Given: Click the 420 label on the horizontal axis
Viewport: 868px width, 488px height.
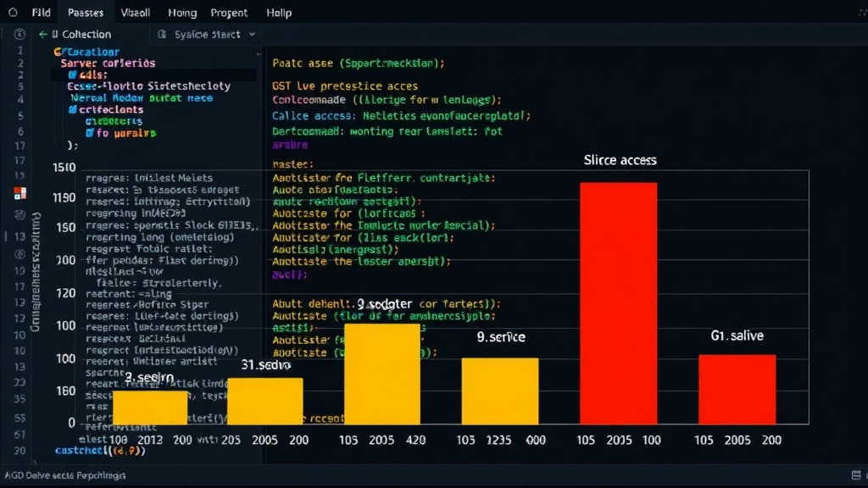Looking at the screenshot, I should (415, 440).
